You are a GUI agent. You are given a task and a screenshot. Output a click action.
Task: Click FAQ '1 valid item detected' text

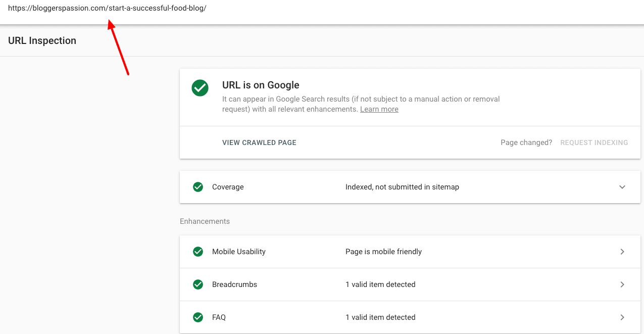coord(380,317)
